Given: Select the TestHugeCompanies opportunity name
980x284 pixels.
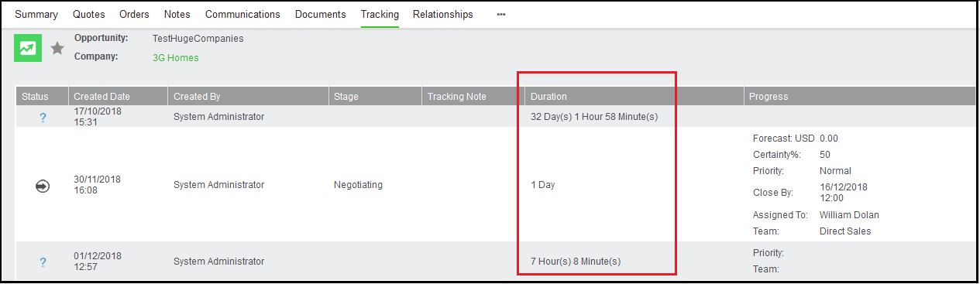Looking at the screenshot, I should 198,38.
